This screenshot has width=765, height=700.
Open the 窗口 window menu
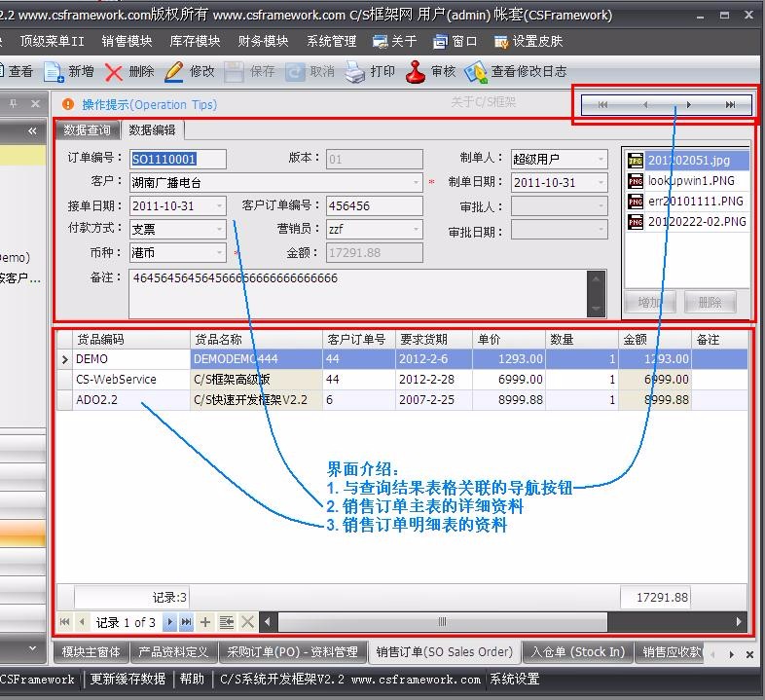(x=455, y=42)
